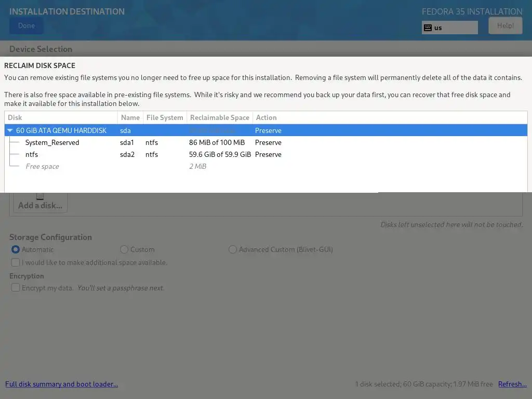Check I would like to make additional space available

pyautogui.click(x=15, y=262)
